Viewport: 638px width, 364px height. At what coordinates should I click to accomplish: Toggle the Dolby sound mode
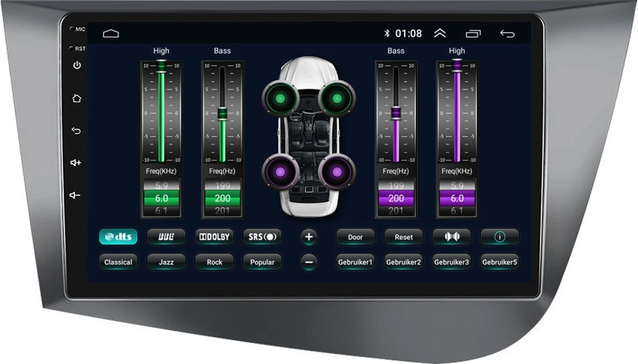pyautogui.click(x=214, y=237)
